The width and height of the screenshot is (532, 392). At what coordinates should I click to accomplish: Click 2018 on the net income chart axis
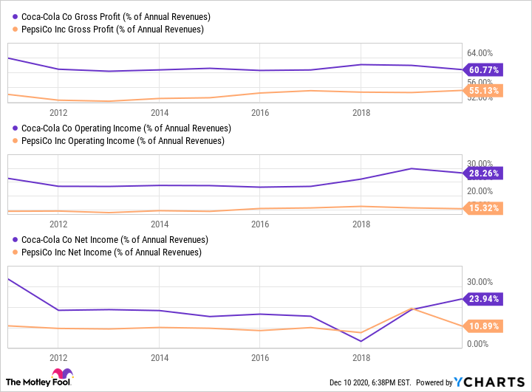[x=361, y=357]
